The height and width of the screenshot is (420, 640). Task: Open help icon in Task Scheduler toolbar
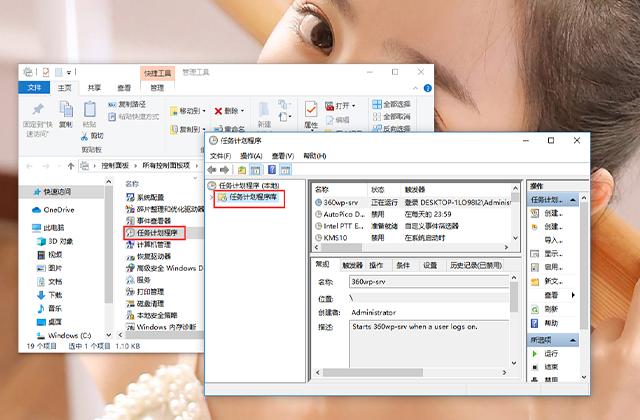(272, 170)
